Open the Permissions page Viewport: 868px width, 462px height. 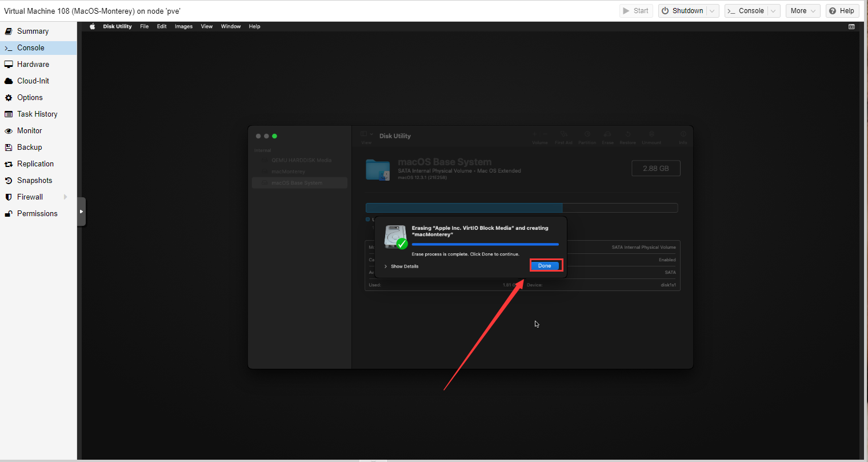pyautogui.click(x=37, y=214)
